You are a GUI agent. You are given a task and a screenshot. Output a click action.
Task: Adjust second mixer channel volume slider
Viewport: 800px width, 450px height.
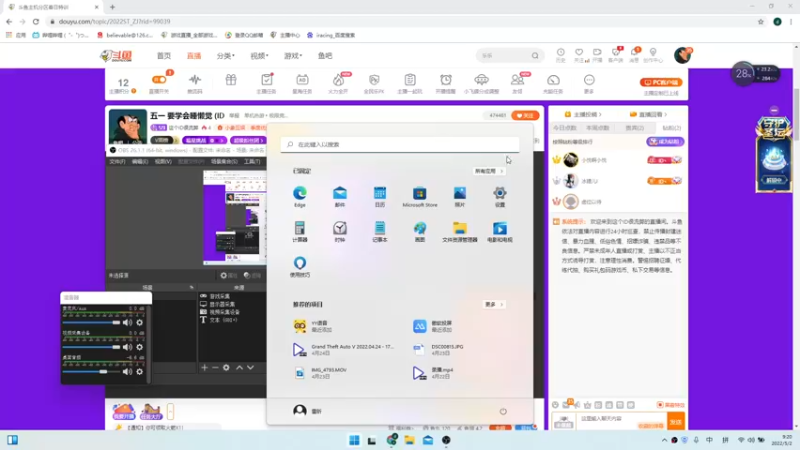pos(91,347)
